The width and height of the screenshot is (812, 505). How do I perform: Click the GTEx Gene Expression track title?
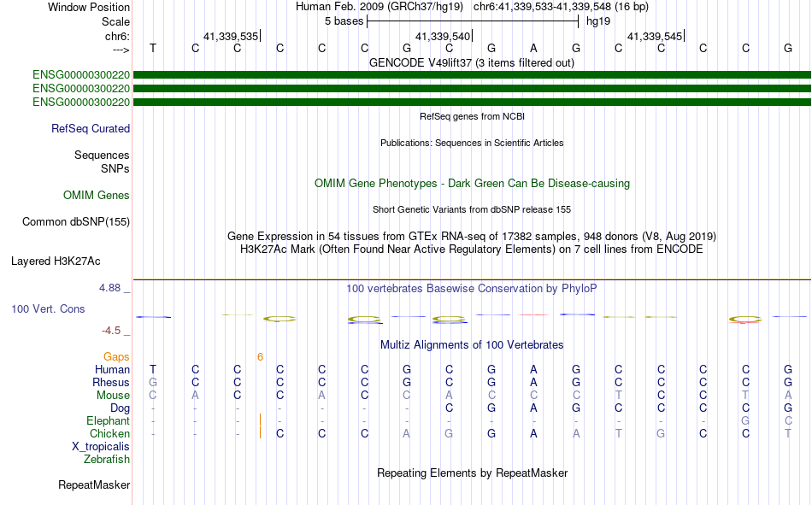point(472,236)
